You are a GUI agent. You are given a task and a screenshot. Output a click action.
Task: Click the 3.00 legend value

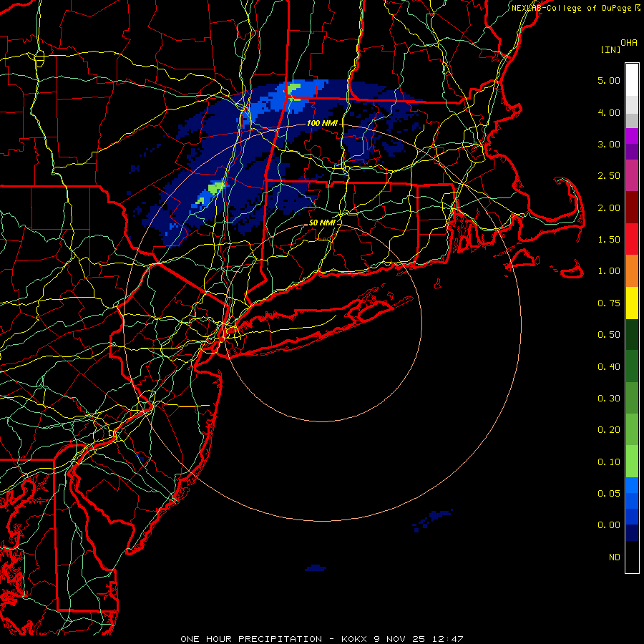click(609, 144)
